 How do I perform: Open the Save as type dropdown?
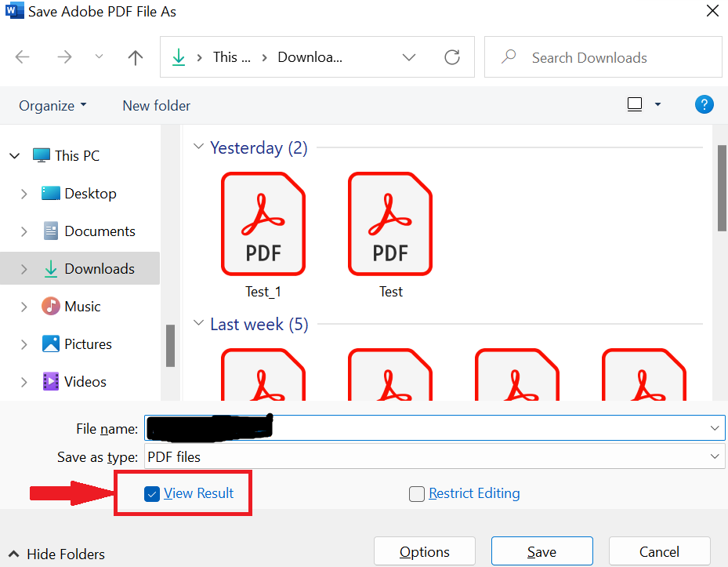click(x=714, y=456)
